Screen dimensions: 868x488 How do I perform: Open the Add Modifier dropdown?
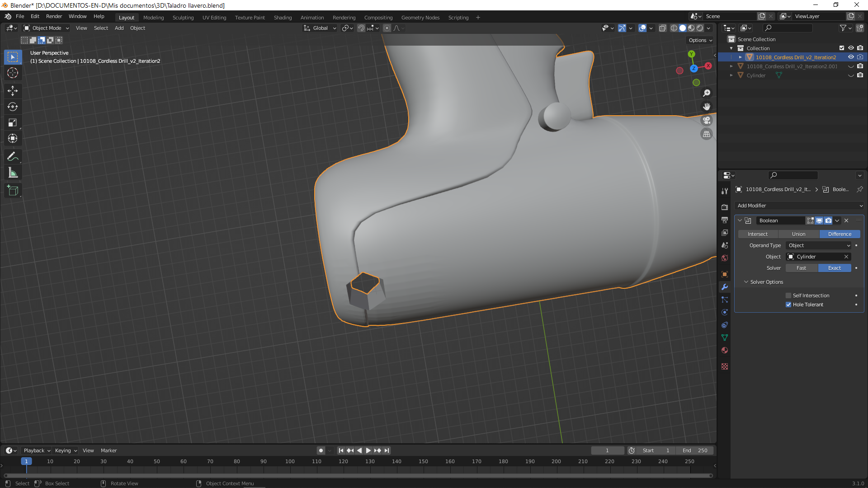coord(799,206)
